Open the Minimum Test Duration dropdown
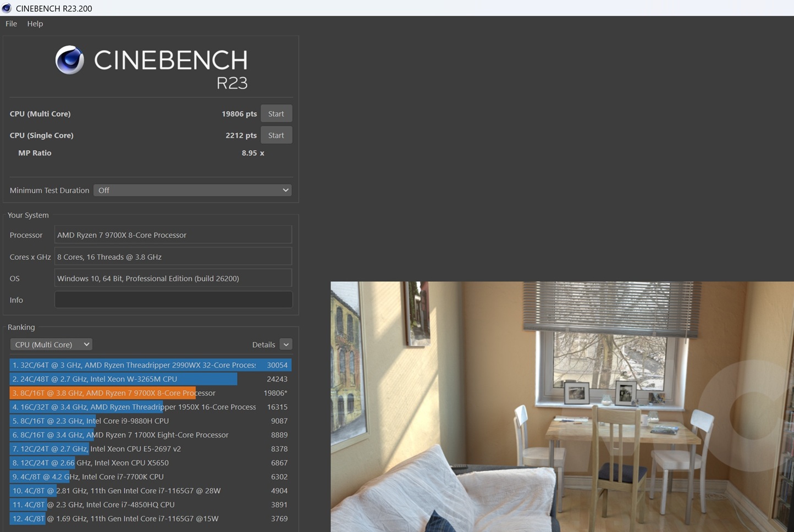 pyautogui.click(x=192, y=190)
